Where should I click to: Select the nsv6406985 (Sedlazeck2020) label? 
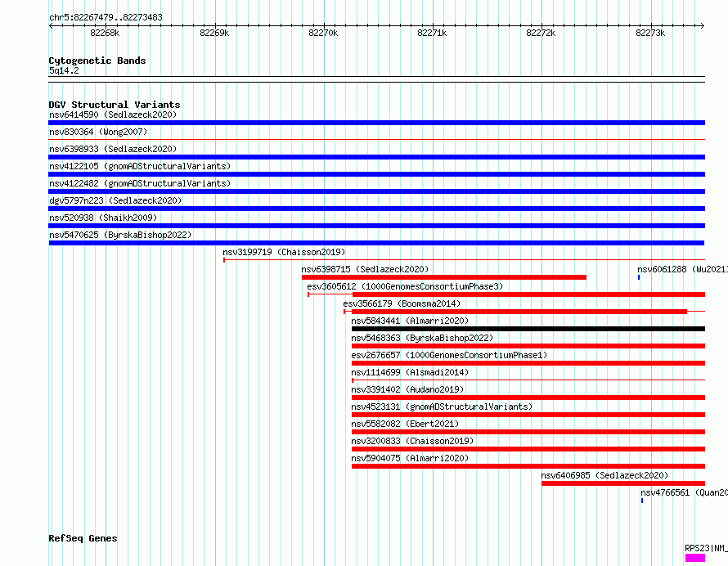coord(604,475)
